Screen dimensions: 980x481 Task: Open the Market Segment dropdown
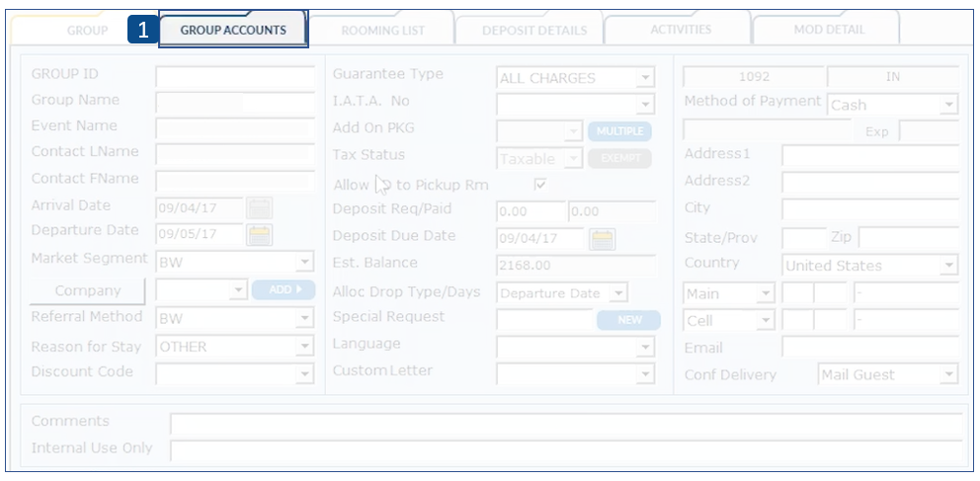(305, 263)
